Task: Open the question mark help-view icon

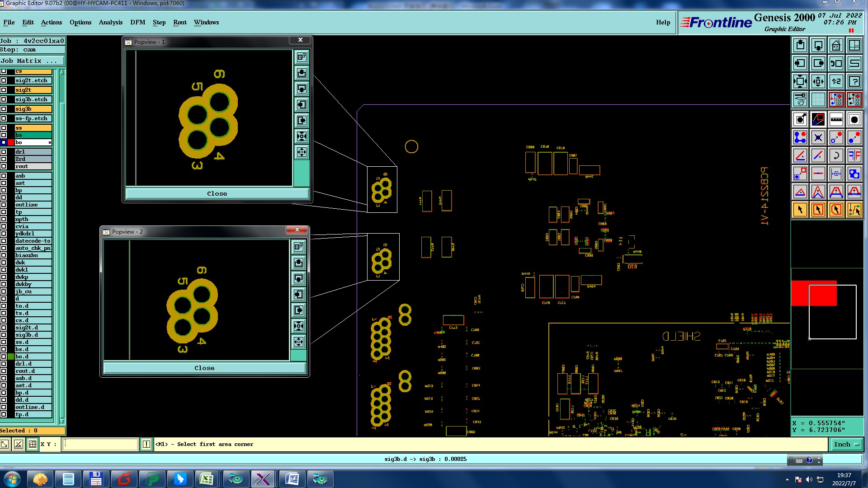Action: click(x=854, y=81)
